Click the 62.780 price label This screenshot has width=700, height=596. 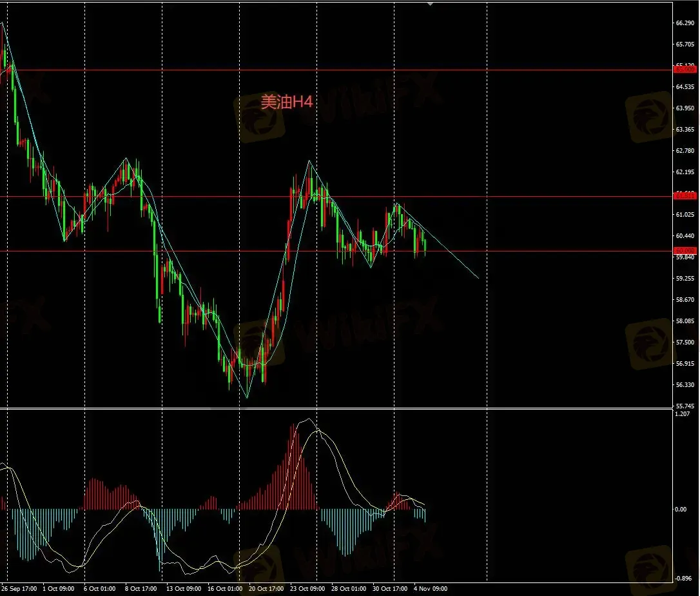pyautogui.click(x=685, y=150)
